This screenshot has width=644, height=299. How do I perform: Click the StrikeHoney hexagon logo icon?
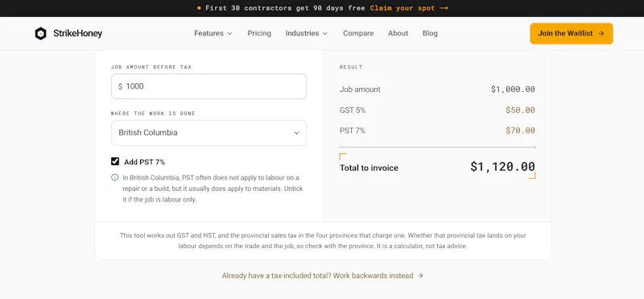click(x=41, y=33)
